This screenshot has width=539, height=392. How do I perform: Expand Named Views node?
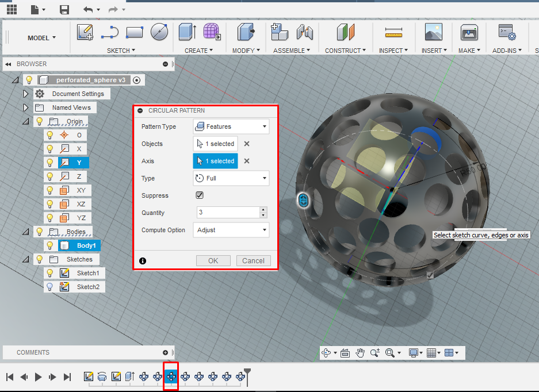tap(25, 107)
